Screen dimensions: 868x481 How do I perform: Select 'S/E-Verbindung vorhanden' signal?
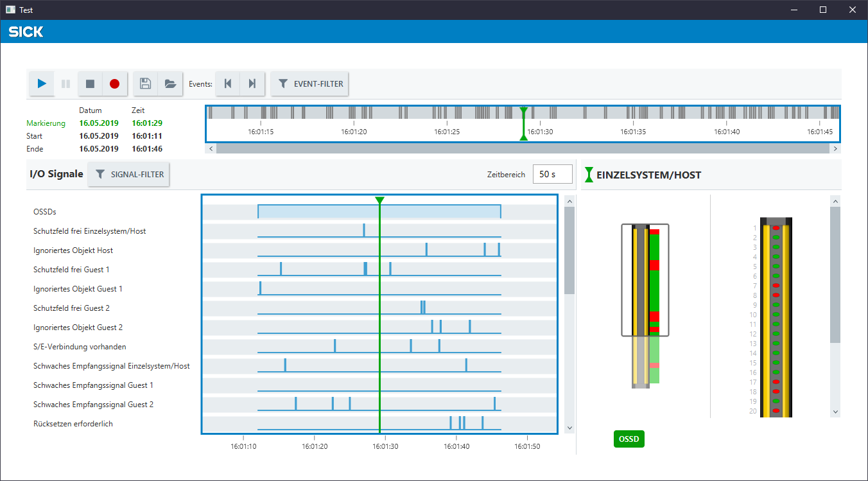(80, 347)
